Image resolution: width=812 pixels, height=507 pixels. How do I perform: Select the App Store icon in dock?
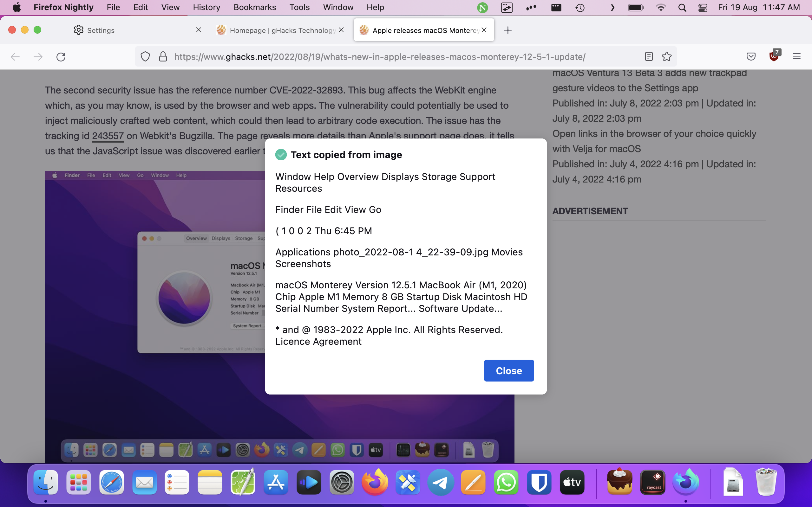pos(275,481)
